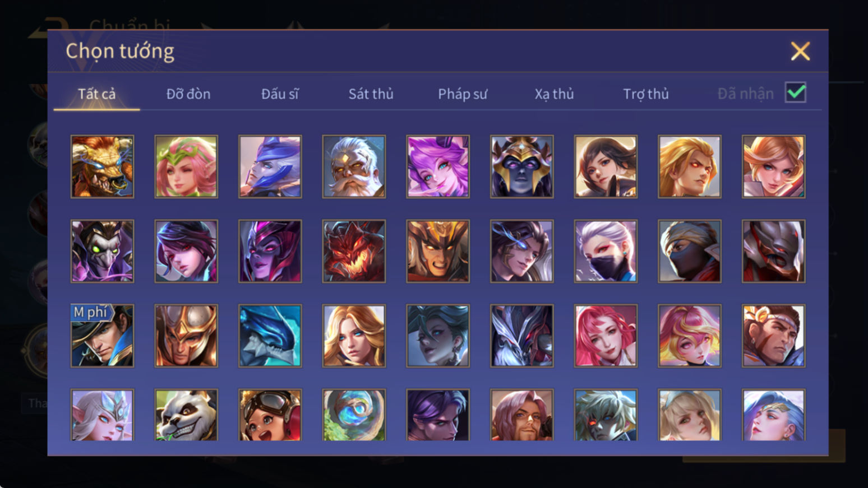Select the dark-helmeted purple-eyed hero
The width and height of the screenshot is (868, 488).
(521, 166)
